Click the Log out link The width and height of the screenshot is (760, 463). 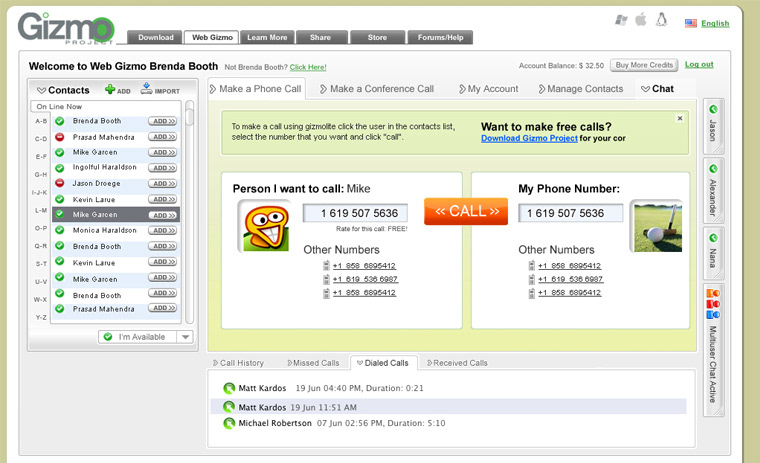699,64
